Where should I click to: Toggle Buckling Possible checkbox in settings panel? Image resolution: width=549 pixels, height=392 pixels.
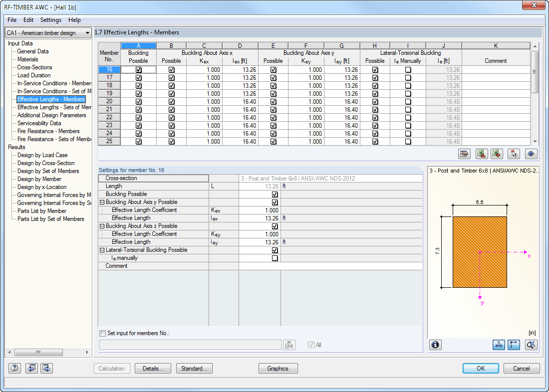click(x=275, y=194)
